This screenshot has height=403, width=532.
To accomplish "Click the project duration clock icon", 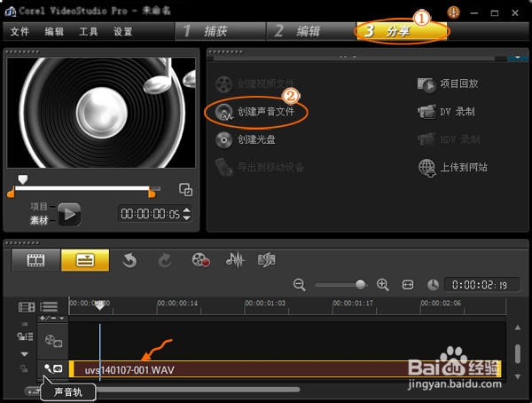I will [433, 285].
